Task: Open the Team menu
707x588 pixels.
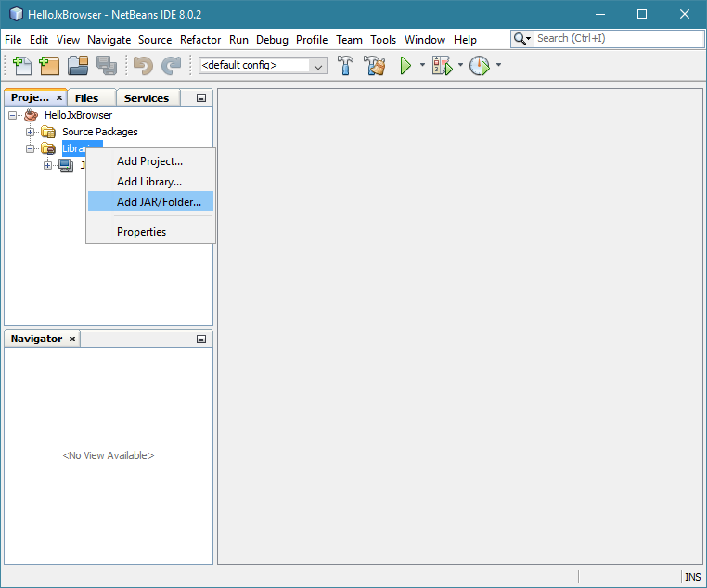Action: point(350,40)
